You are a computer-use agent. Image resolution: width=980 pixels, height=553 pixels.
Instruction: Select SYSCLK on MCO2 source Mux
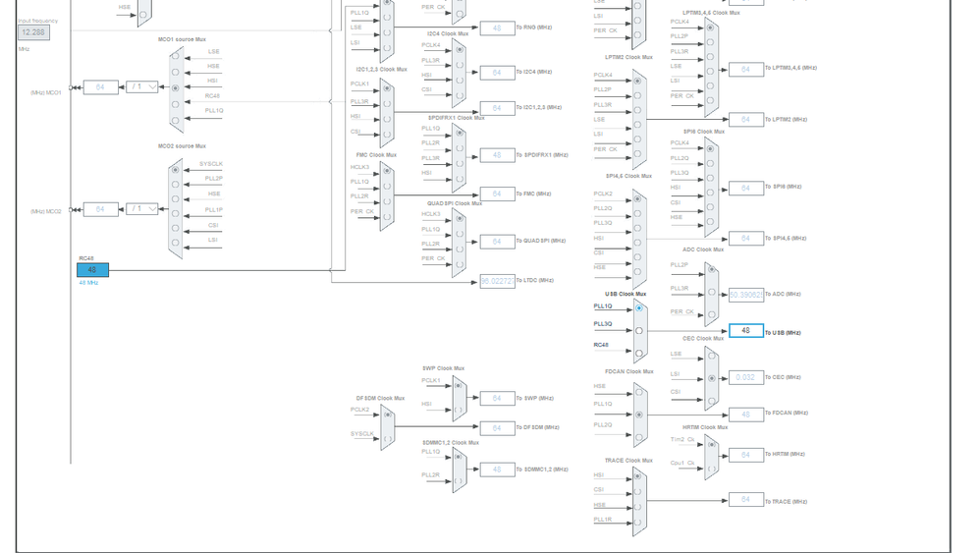[x=176, y=169]
